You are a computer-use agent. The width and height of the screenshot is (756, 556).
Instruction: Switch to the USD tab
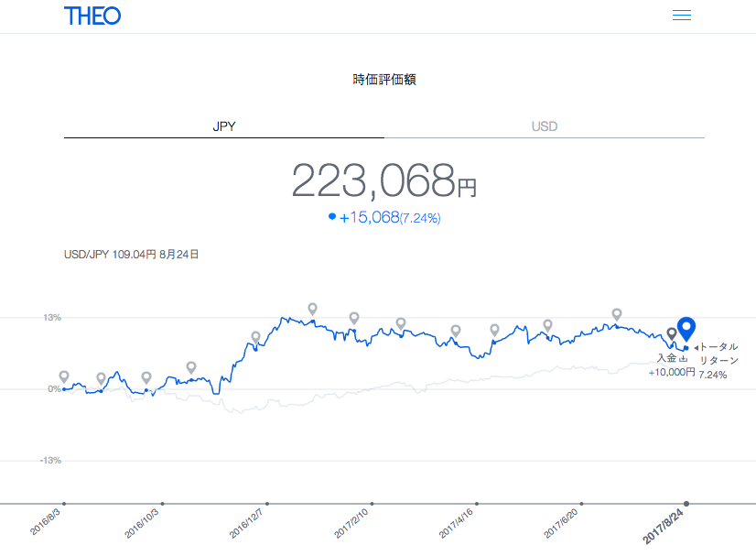[545, 126]
